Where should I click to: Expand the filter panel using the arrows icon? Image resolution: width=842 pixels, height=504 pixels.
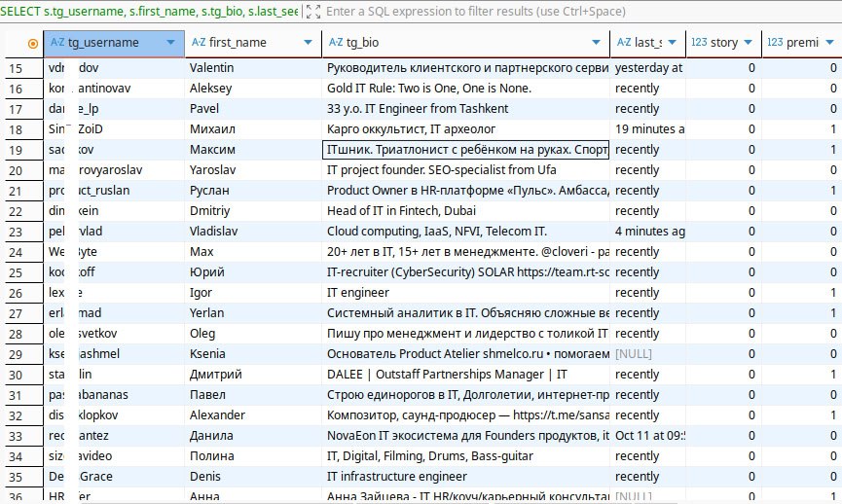pyautogui.click(x=311, y=12)
